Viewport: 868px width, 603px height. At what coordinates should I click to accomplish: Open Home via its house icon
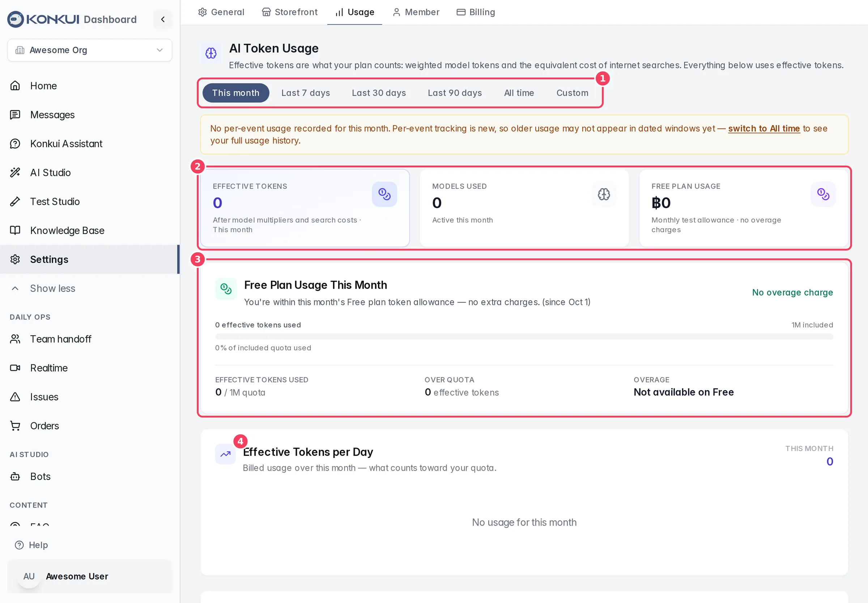pos(15,86)
